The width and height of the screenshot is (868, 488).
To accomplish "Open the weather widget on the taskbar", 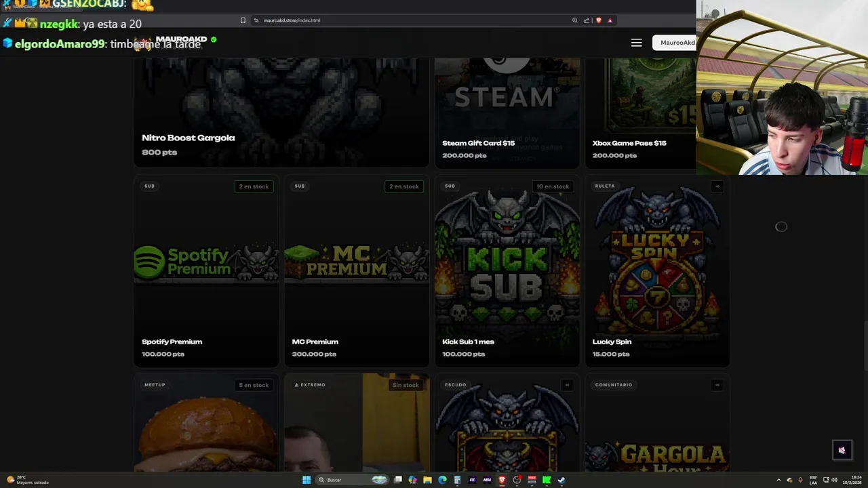I will click(x=27, y=480).
